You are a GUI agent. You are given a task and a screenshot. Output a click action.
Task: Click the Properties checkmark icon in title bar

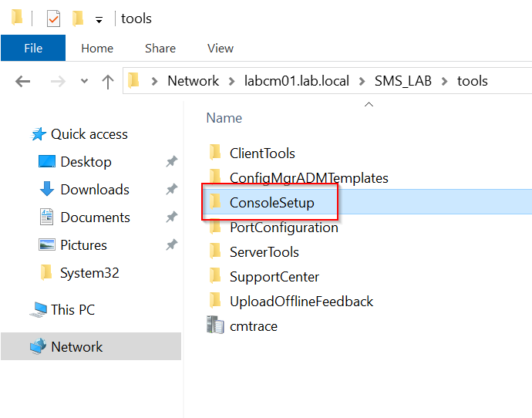click(54, 19)
